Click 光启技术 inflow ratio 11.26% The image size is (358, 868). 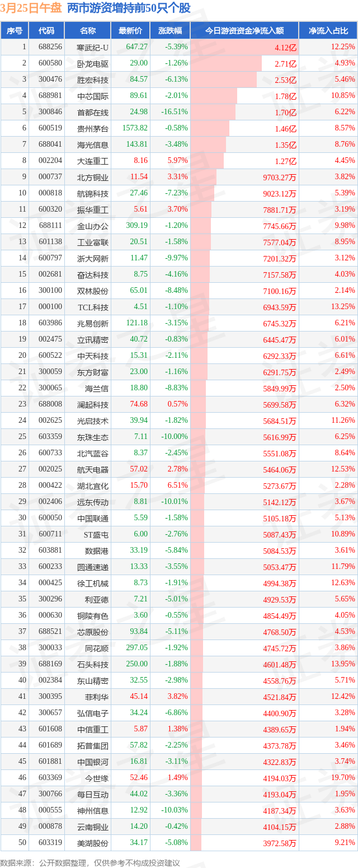[x=343, y=421]
